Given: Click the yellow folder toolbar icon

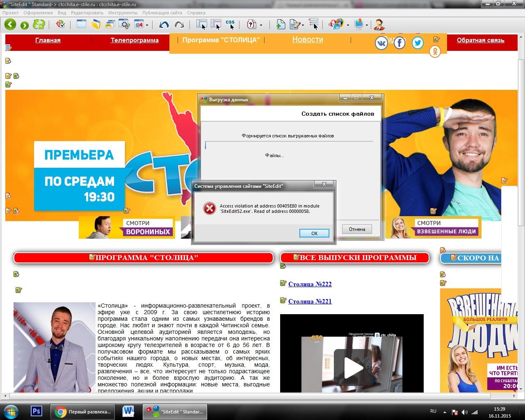Looking at the screenshot, I should 96,25.
